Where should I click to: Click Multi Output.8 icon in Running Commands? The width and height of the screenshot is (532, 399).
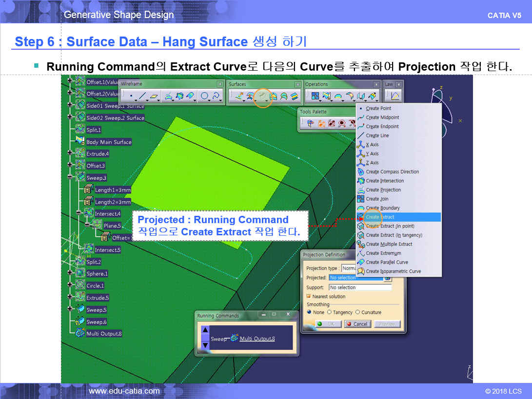point(234,338)
